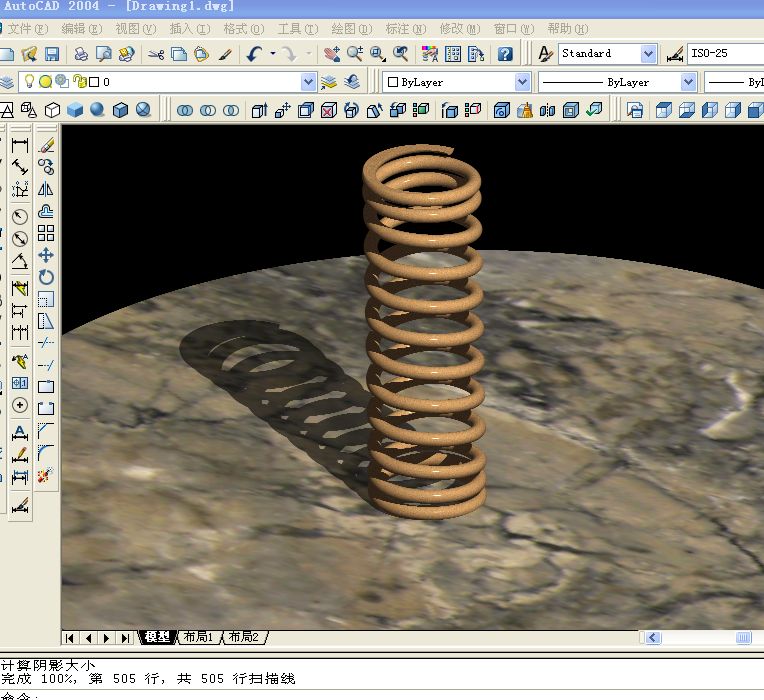Switch to the 布局2 layout tab
Screen dimensions: 764x700
point(243,637)
